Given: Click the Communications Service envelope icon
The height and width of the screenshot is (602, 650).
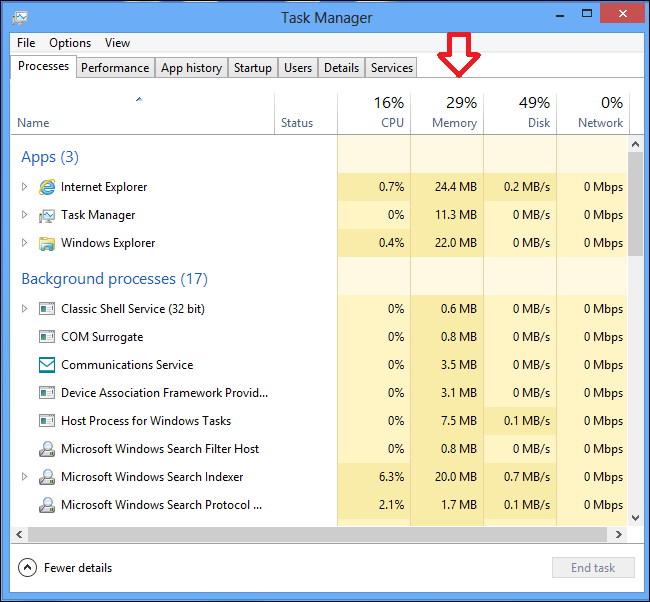Looking at the screenshot, I should (47, 365).
